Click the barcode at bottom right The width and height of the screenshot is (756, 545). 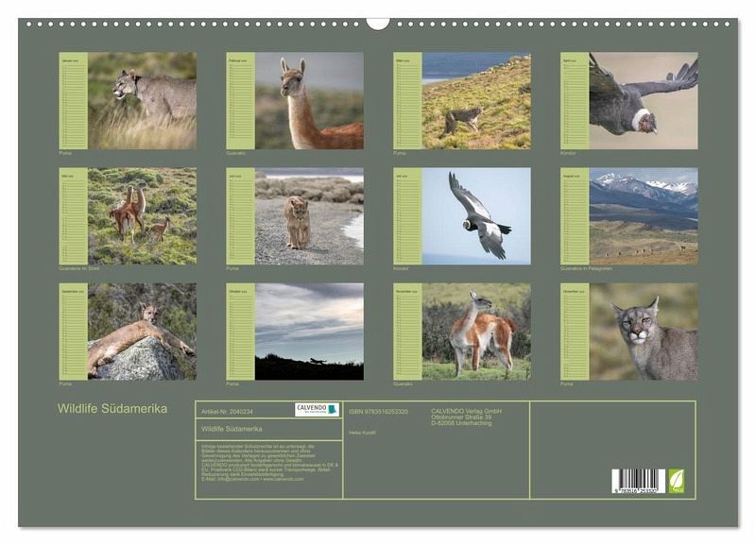click(x=638, y=482)
